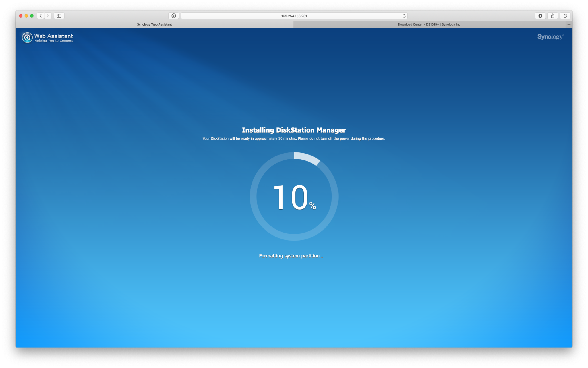Screen dimensions: 588x368
Task: Open the Safari share menu
Action: (x=552, y=16)
